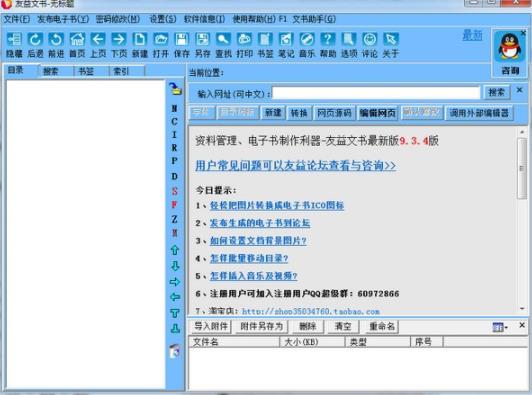Click the 音乐 music icon
The height and width of the screenshot is (395, 532).
coord(307,40)
